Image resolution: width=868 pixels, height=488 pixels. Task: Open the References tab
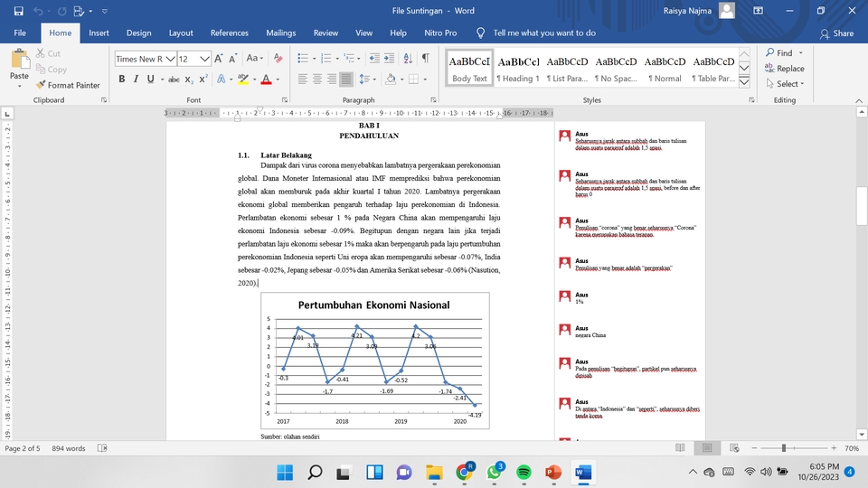(x=229, y=33)
